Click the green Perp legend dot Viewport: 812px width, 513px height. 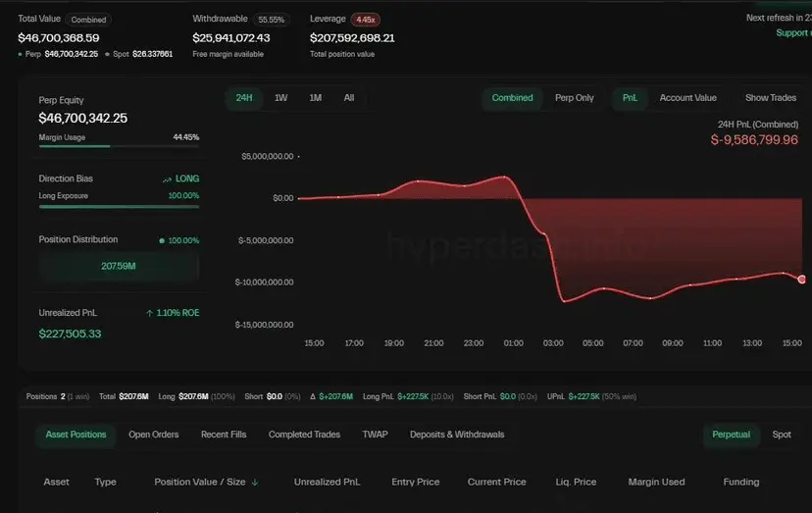coord(20,54)
